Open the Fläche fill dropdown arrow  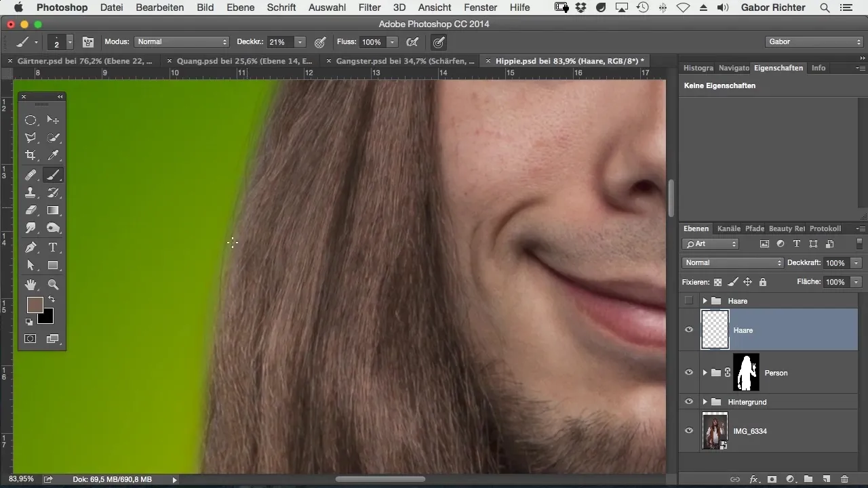857,282
